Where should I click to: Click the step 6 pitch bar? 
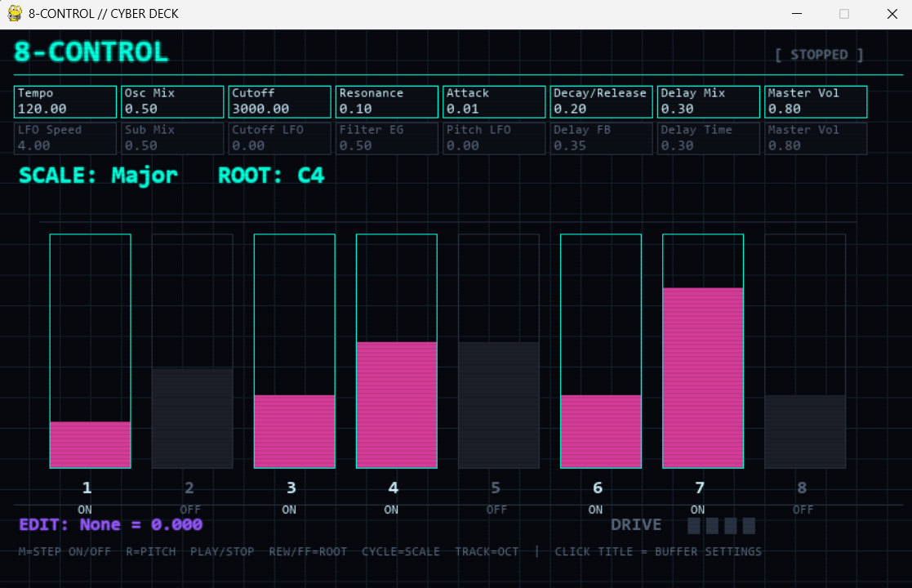click(601, 350)
